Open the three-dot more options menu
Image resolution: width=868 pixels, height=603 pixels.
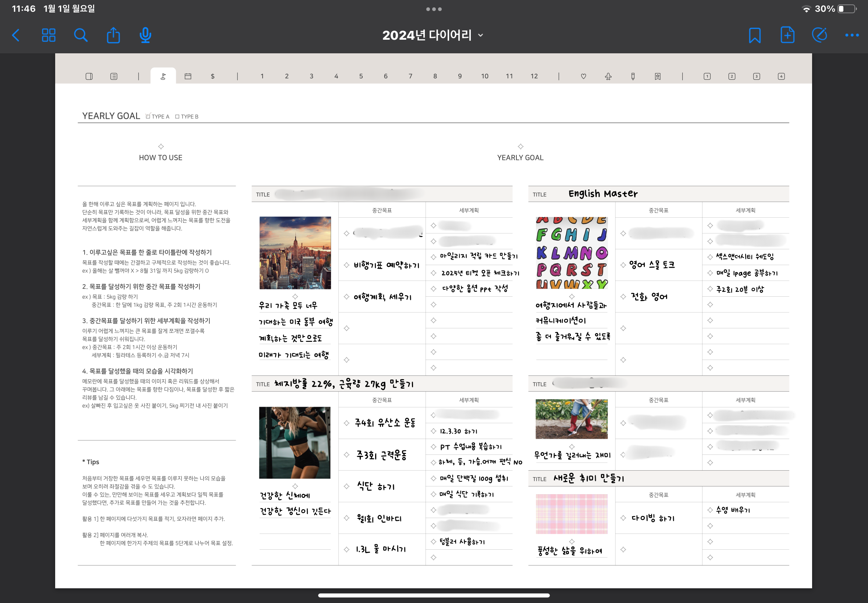[852, 35]
